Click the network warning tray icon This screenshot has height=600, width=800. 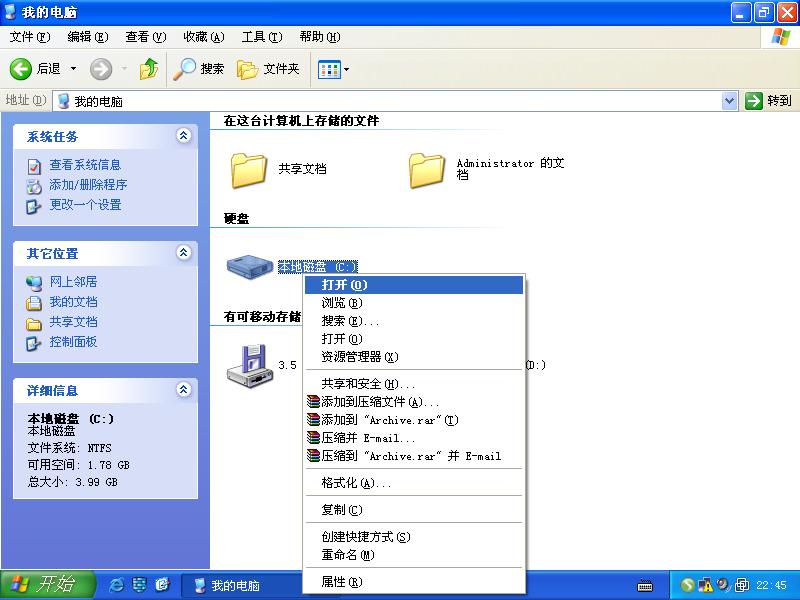(x=706, y=585)
